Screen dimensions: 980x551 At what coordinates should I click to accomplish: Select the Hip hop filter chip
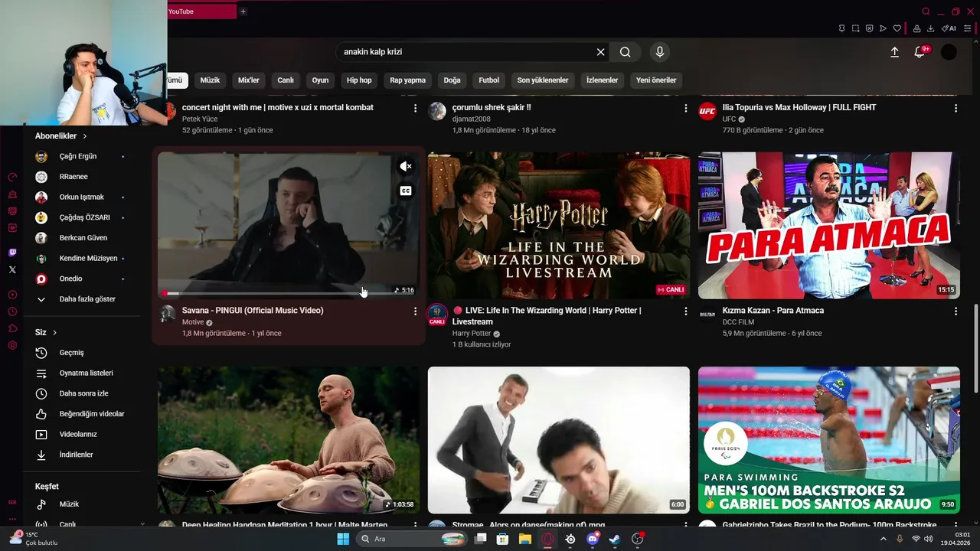pyautogui.click(x=359, y=80)
